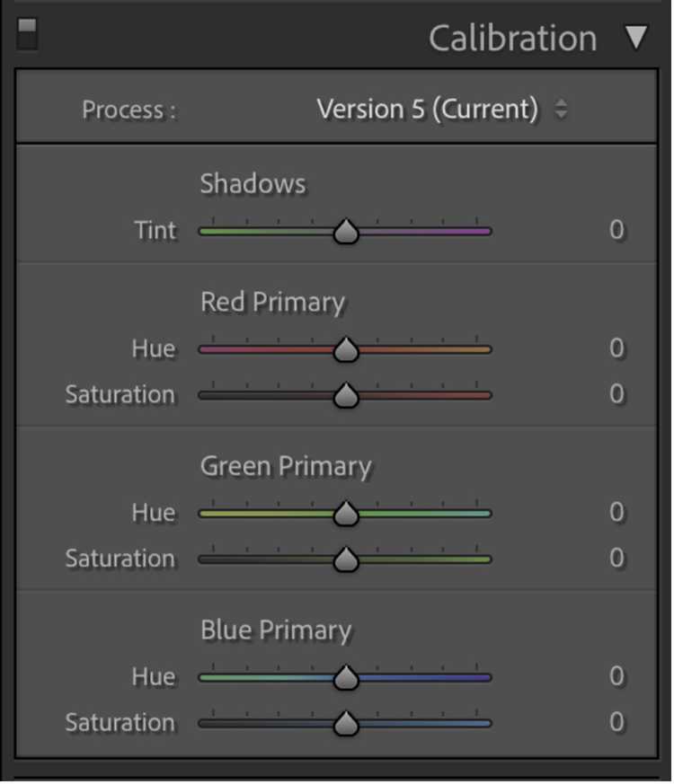The image size is (674, 784).
Task: Click the Shadows Tint slider handle
Action: coord(346,232)
